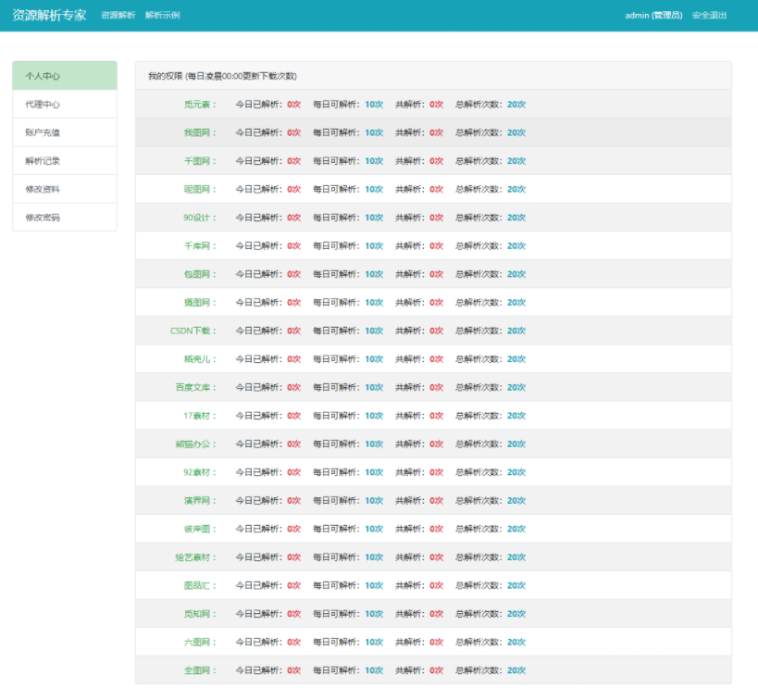Click the 我的权限 panel header

[222, 76]
